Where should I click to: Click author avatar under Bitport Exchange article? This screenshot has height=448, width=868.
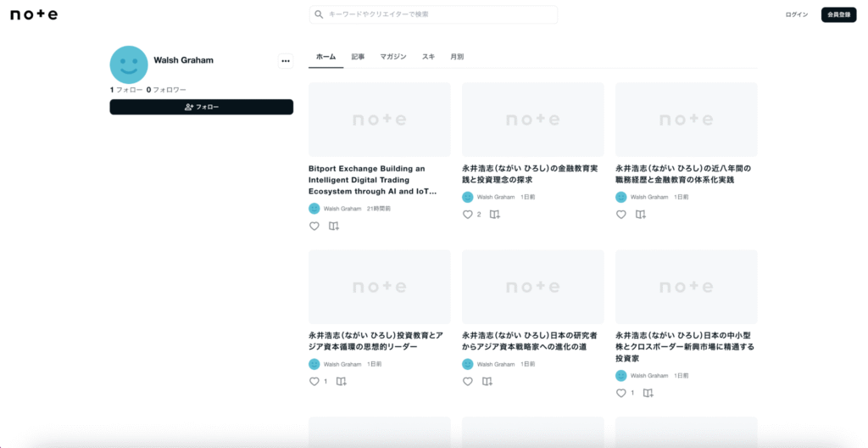[x=314, y=209]
